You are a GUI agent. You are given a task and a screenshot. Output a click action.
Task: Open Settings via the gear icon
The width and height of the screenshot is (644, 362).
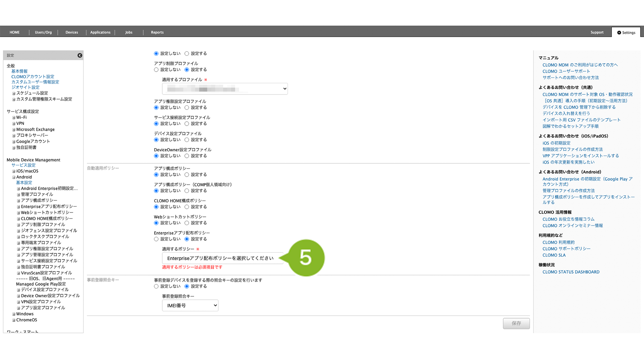coord(619,33)
